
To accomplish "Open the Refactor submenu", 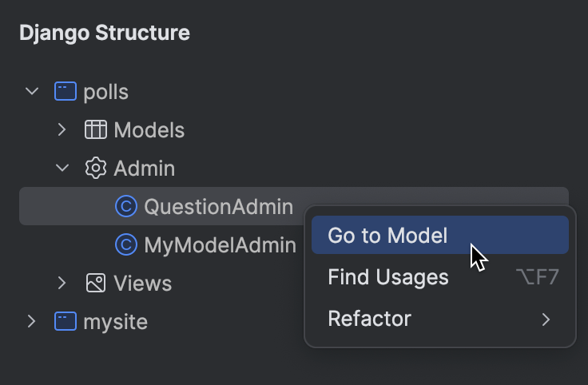I will coord(369,319).
